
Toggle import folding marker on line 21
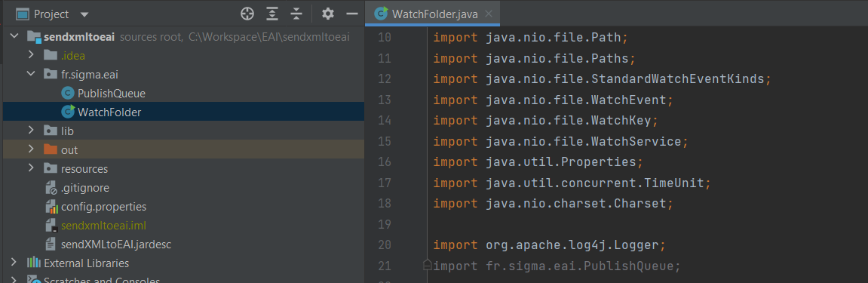tap(427, 266)
